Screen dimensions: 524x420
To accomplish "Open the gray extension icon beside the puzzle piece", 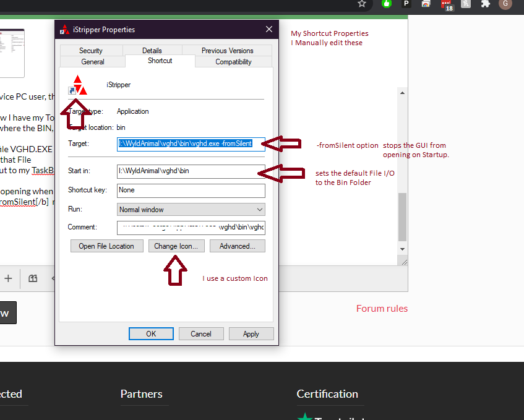I will pyautogui.click(x=466, y=4).
